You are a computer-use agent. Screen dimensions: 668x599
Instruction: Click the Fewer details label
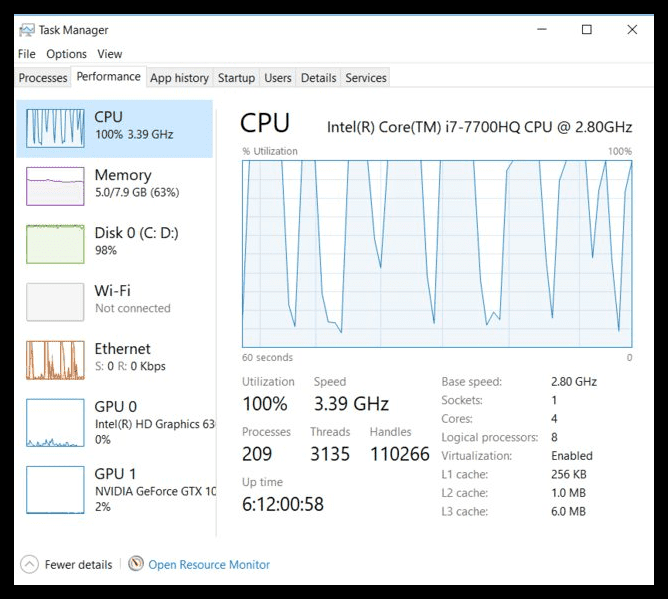(78, 564)
